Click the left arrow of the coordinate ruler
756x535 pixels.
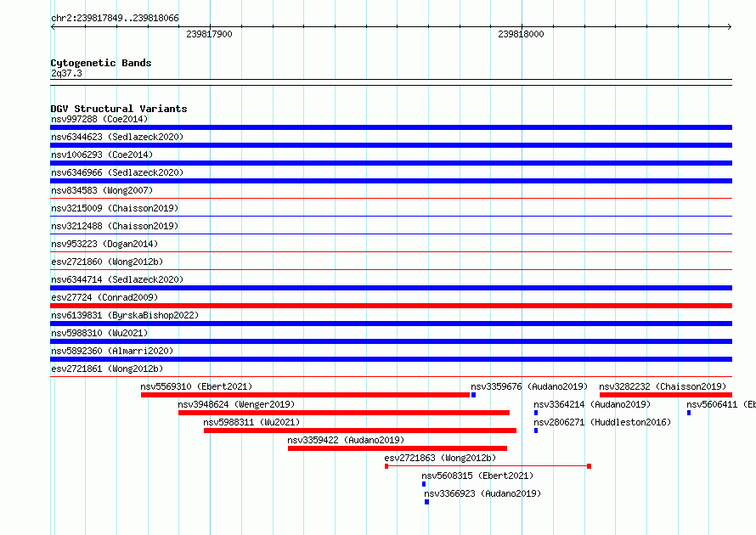pyautogui.click(x=53, y=26)
